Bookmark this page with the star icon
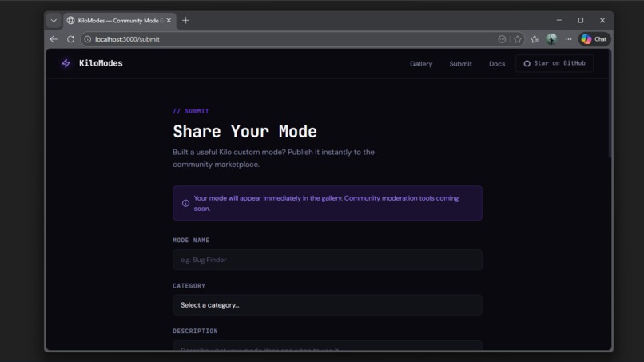644x362 pixels. [518, 39]
